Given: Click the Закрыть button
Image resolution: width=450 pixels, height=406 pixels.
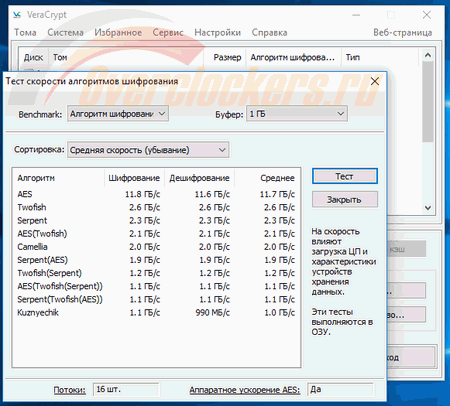Looking at the screenshot, I should [x=345, y=199].
